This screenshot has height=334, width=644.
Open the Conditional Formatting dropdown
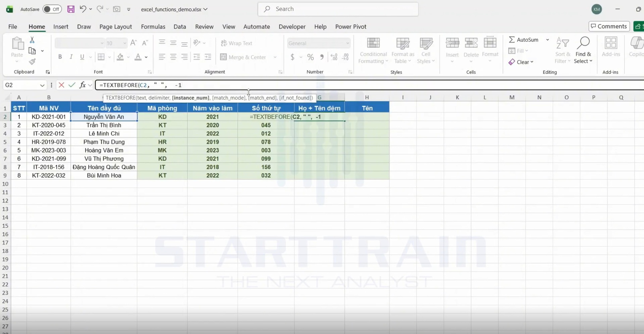point(373,50)
